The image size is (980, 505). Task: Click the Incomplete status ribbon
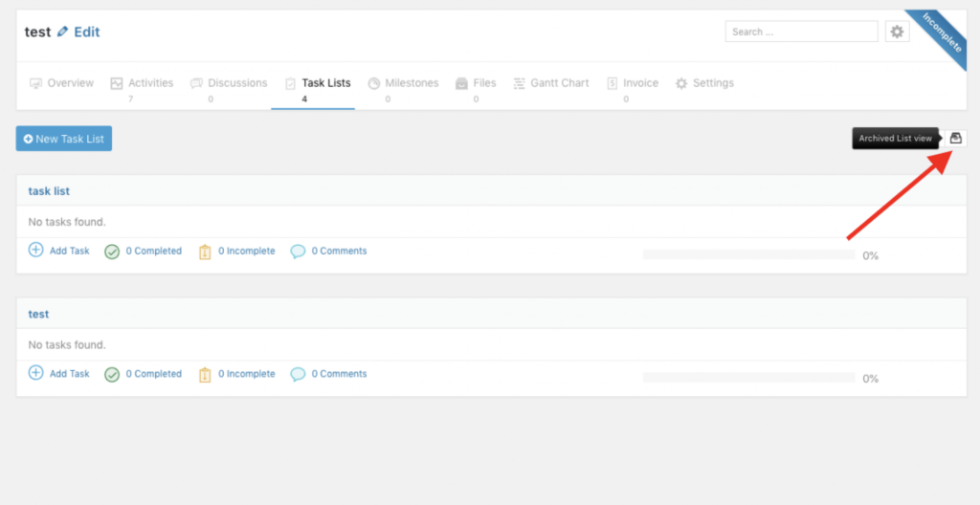(942, 33)
